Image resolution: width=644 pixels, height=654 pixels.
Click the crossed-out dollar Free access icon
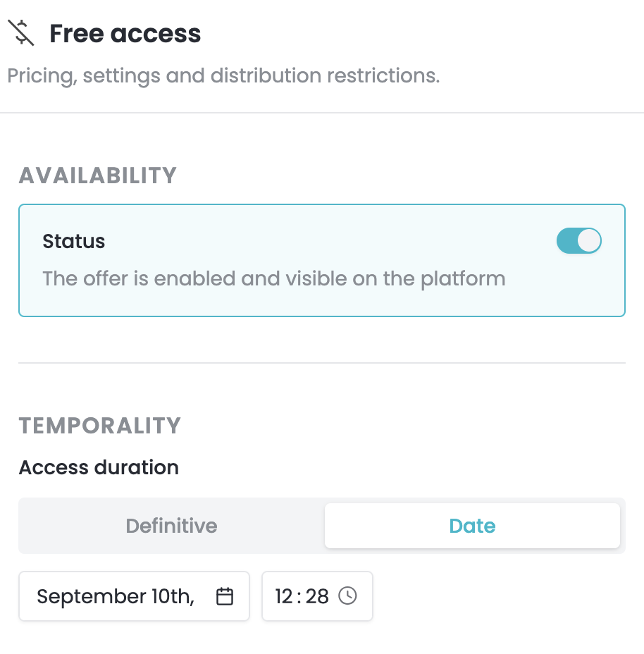(21, 33)
